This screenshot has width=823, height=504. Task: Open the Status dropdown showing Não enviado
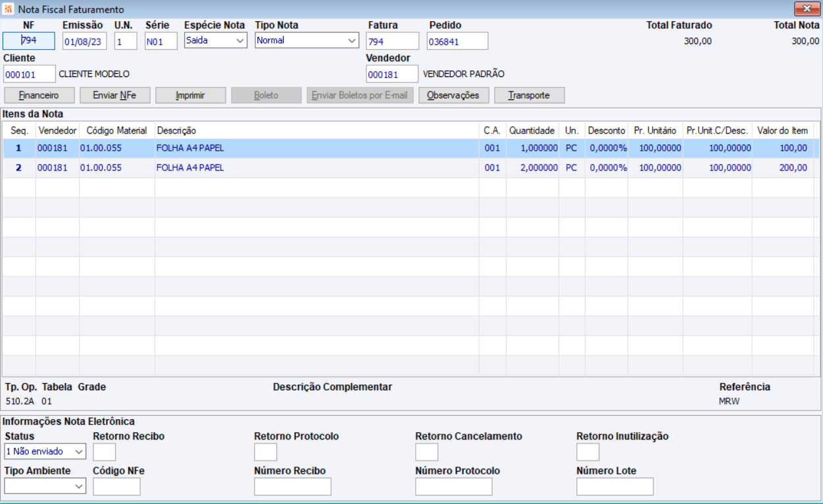coord(45,451)
